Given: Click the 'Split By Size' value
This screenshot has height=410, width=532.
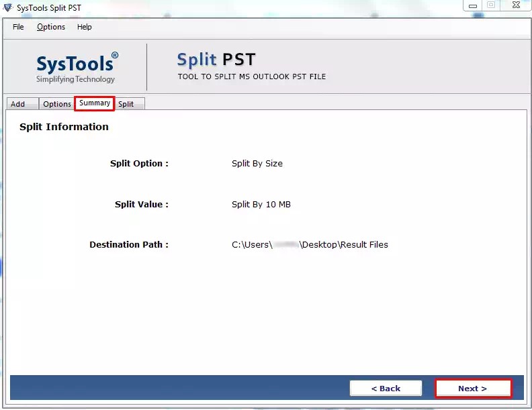Looking at the screenshot, I should (x=257, y=163).
